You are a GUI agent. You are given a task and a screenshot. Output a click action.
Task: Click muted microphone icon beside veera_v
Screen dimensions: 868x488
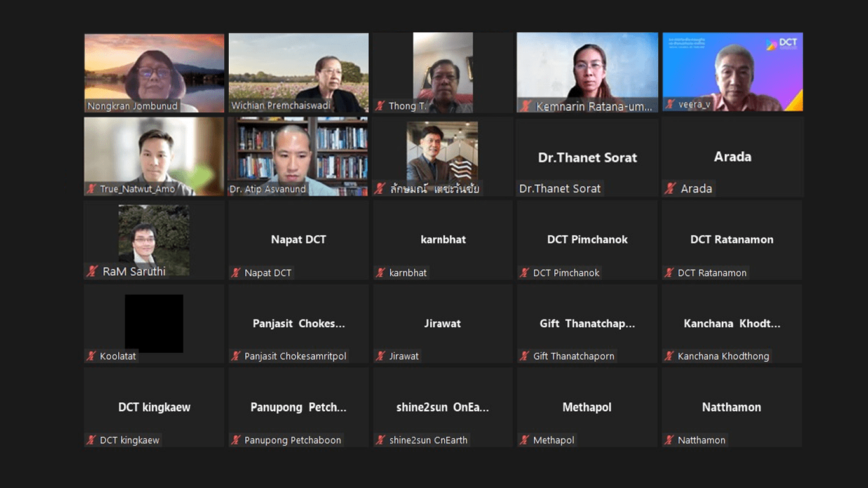click(670, 104)
